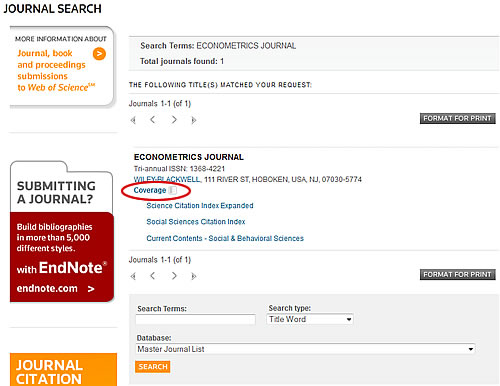The image size is (500, 386).
Task: Go to next page in top pager
Action: click(174, 119)
